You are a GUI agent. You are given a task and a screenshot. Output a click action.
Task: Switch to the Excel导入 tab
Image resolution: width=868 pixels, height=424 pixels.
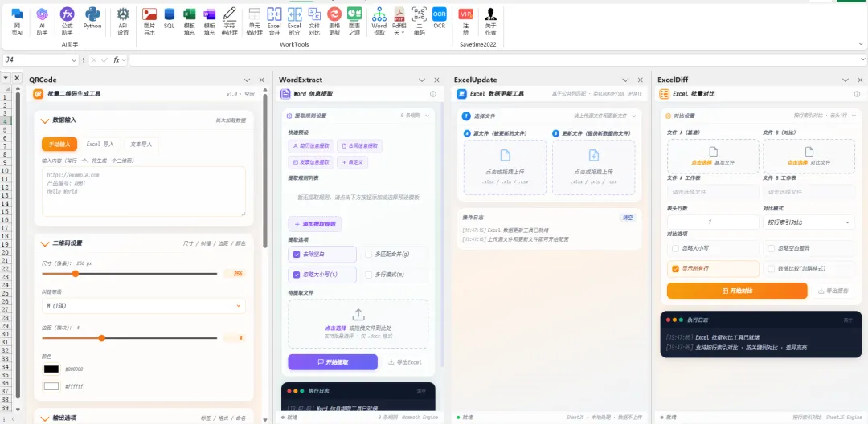coord(100,145)
